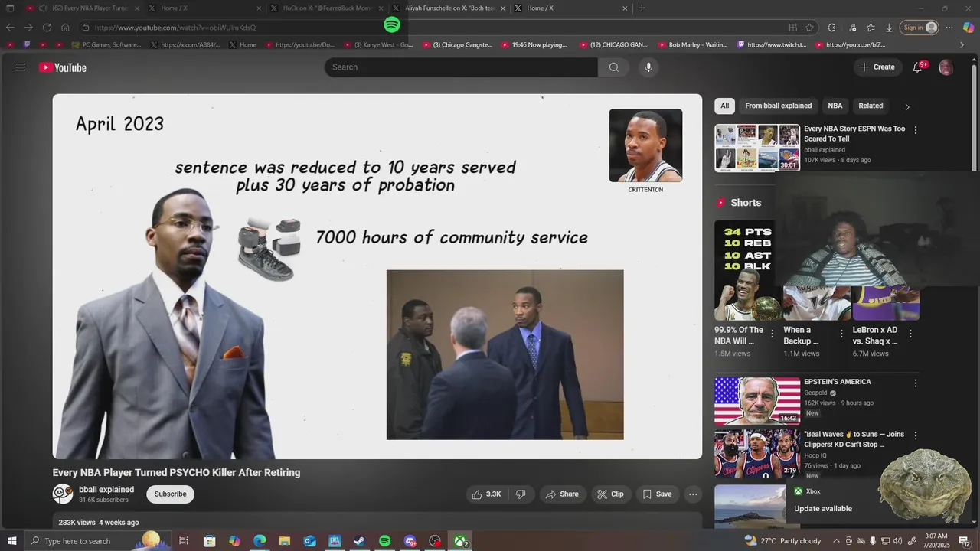Open the Windows Start button

click(11, 541)
